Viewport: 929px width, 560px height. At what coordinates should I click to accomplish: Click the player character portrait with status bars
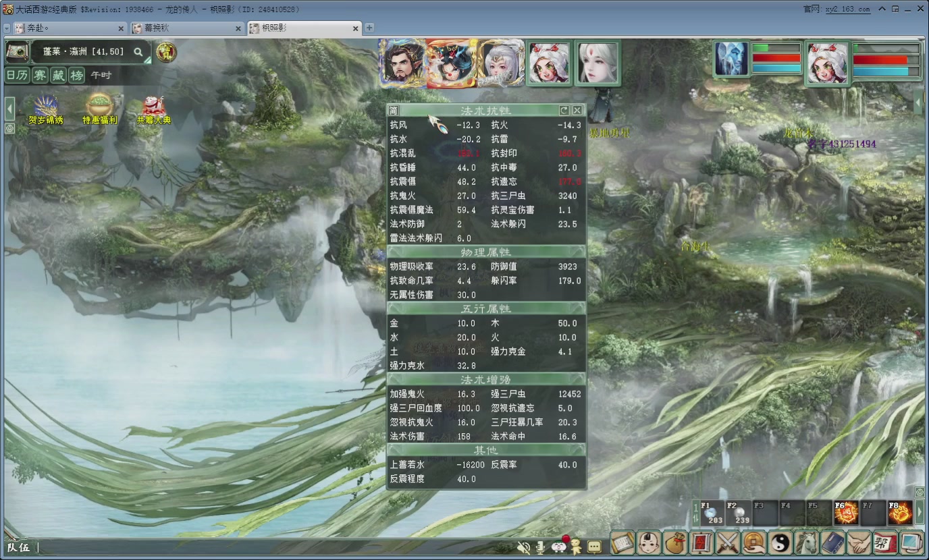827,63
